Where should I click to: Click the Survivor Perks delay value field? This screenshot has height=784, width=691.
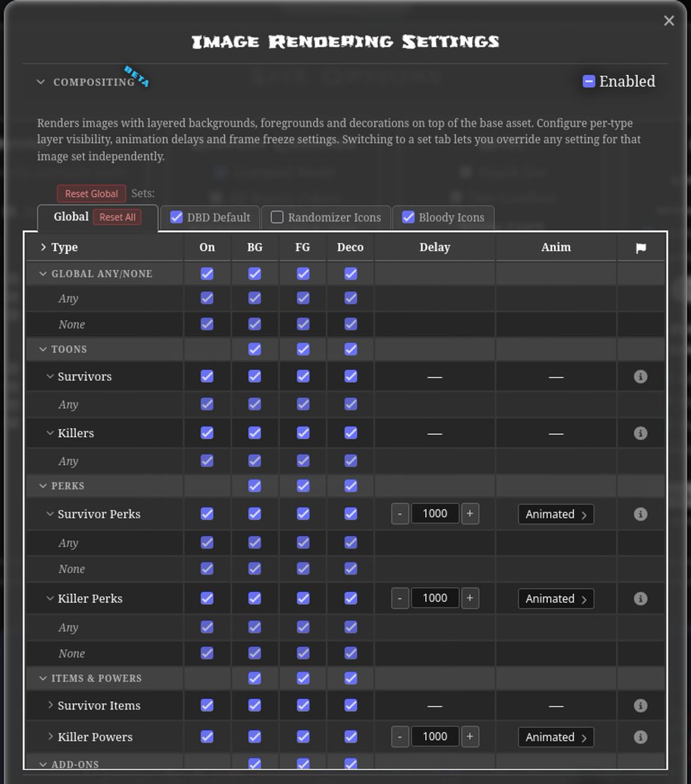435,514
